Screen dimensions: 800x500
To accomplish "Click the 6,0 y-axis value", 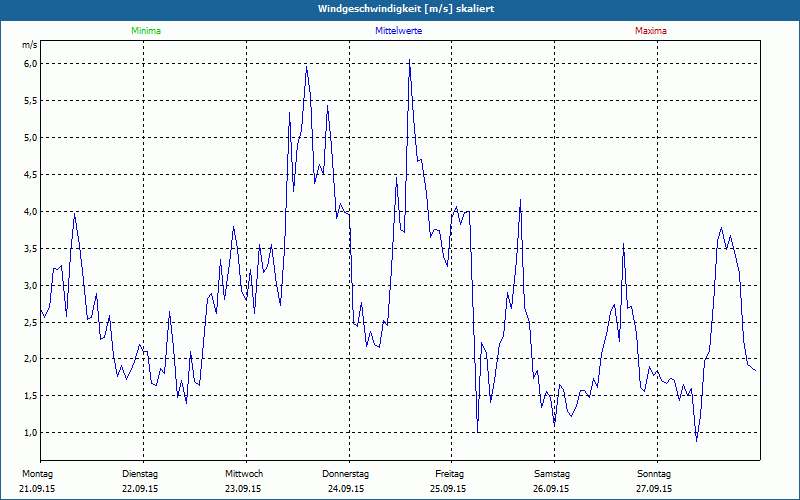I will (31, 64).
